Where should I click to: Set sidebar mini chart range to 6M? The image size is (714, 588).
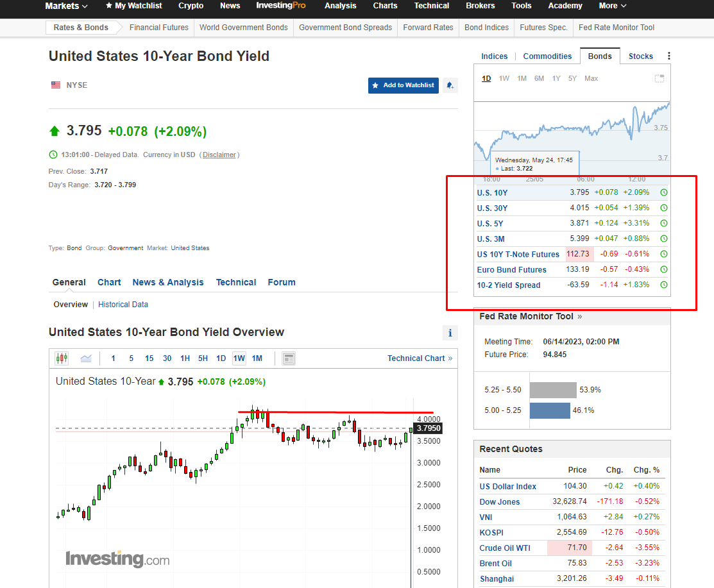pyautogui.click(x=539, y=78)
